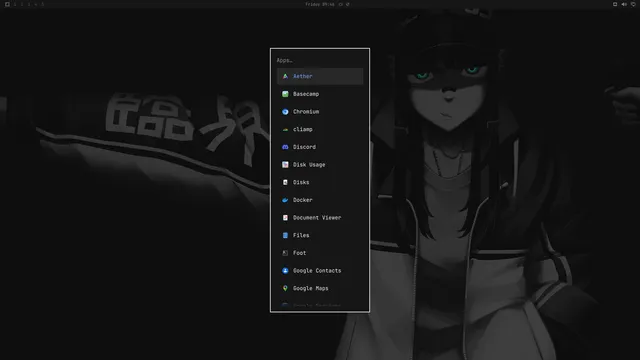
Task: Click the rightmost system tray icon
Action: (633, 4)
